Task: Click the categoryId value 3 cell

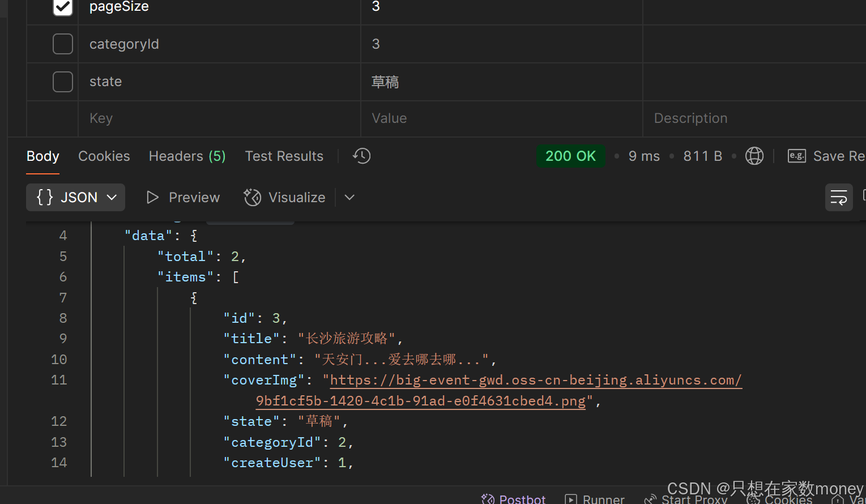Action: (501, 44)
